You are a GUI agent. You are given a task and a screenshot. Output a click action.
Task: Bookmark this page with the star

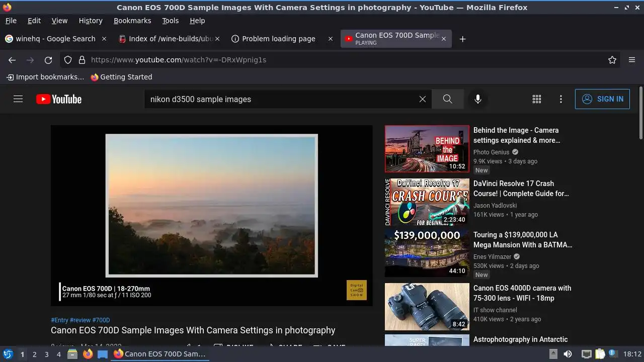tap(612, 60)
